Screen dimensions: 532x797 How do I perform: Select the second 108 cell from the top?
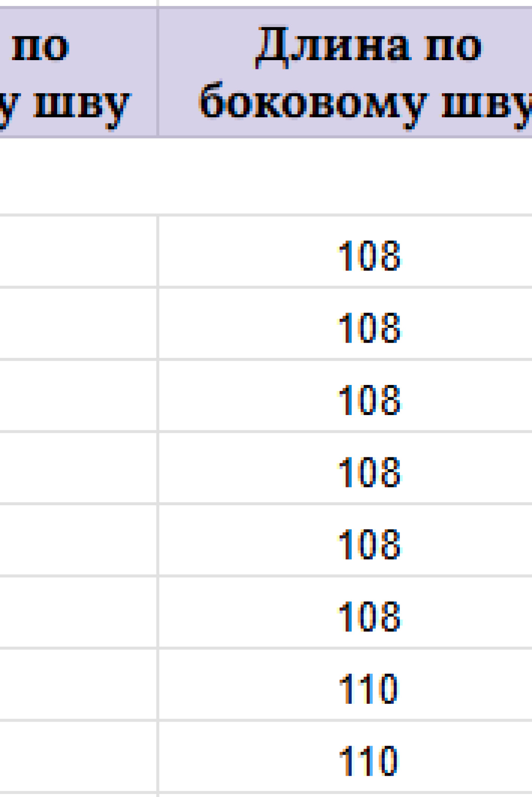[x=345, y=323]
